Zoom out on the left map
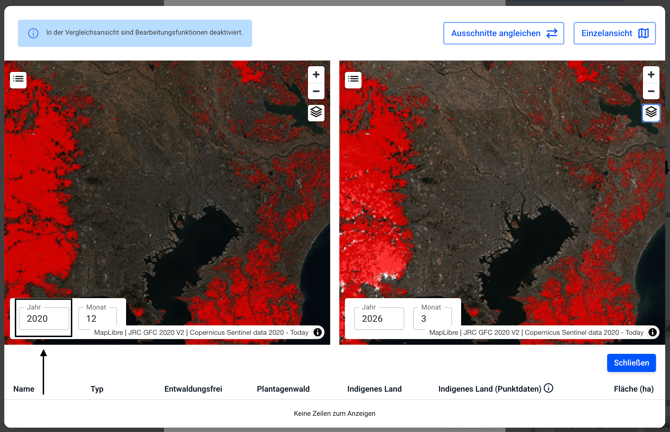Image resolution: width=670 pixels, height=432 pixels. [316, 91]
